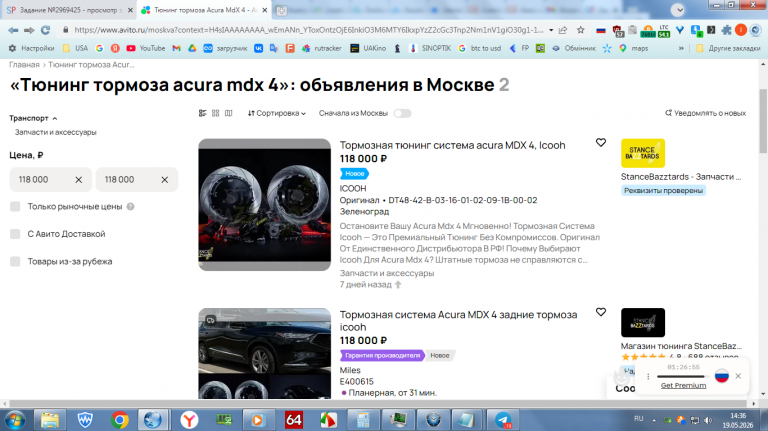Screen dimensions: 768x431
Task: Open YouTube bookmark
Action: point(146,48)
